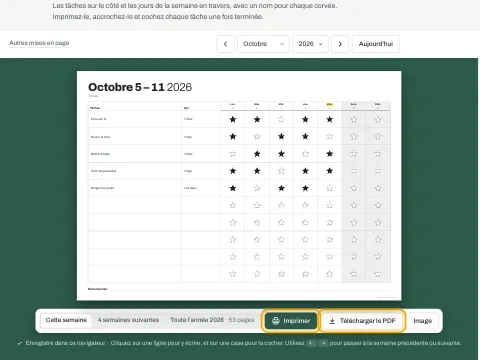
Task: Toggle Monday star for Mettre la table
Action: (x=233, y=154)
